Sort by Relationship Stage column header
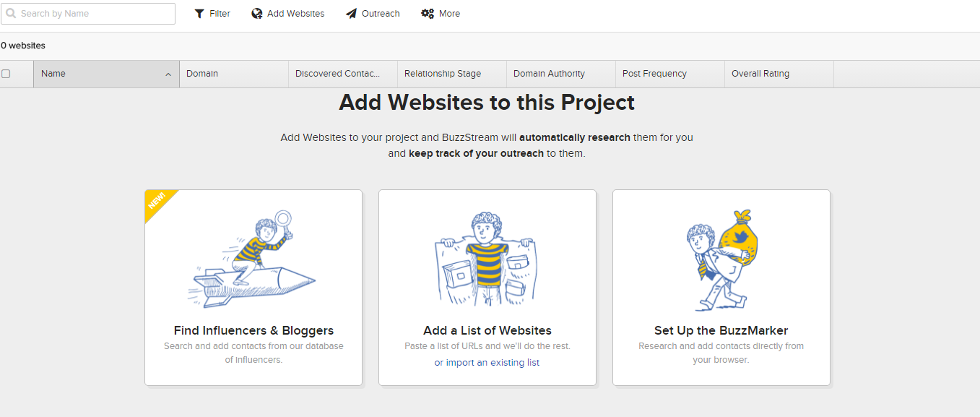This screenshot has height=417, width=980. (x=452, y=74)
